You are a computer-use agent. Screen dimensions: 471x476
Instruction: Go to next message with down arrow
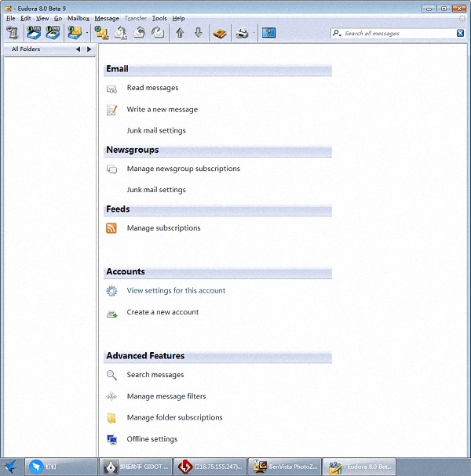click(x=199, y=33)
